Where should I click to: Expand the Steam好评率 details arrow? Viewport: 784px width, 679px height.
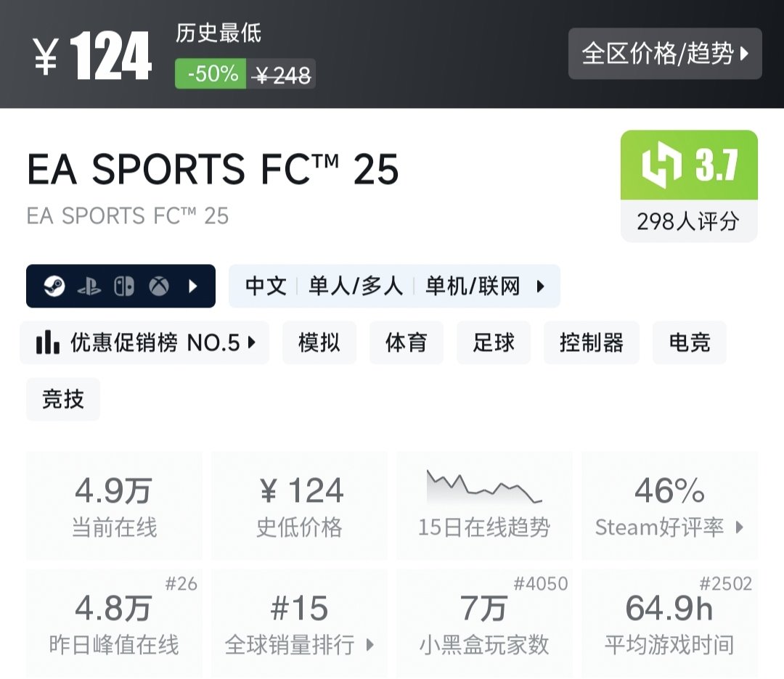(740, 527)
